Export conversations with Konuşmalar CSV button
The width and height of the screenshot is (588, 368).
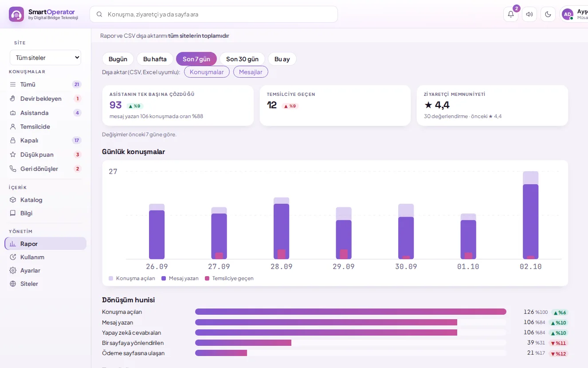pyautogui.click(x=207, y=72)
